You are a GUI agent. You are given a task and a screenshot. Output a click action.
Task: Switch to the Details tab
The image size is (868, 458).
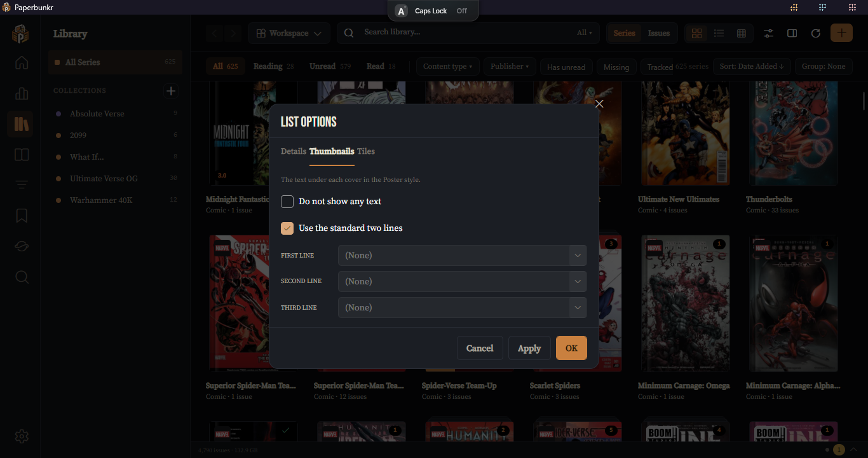(x=294, y=151)
